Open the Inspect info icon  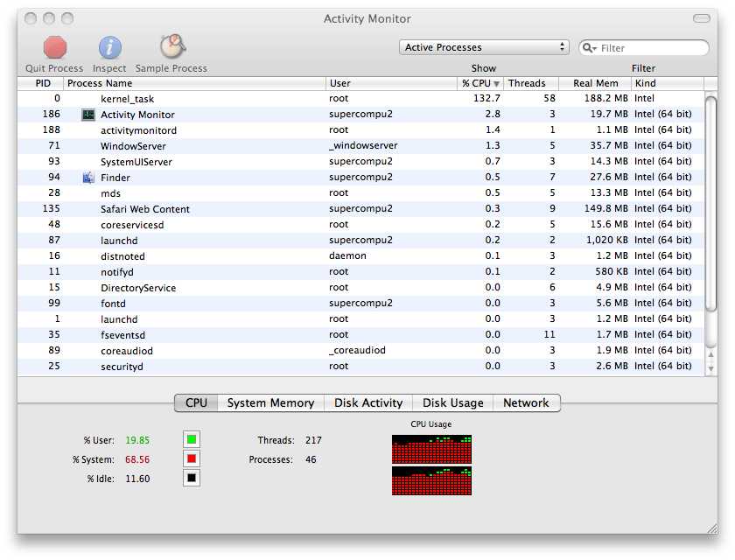coord(109,47)
